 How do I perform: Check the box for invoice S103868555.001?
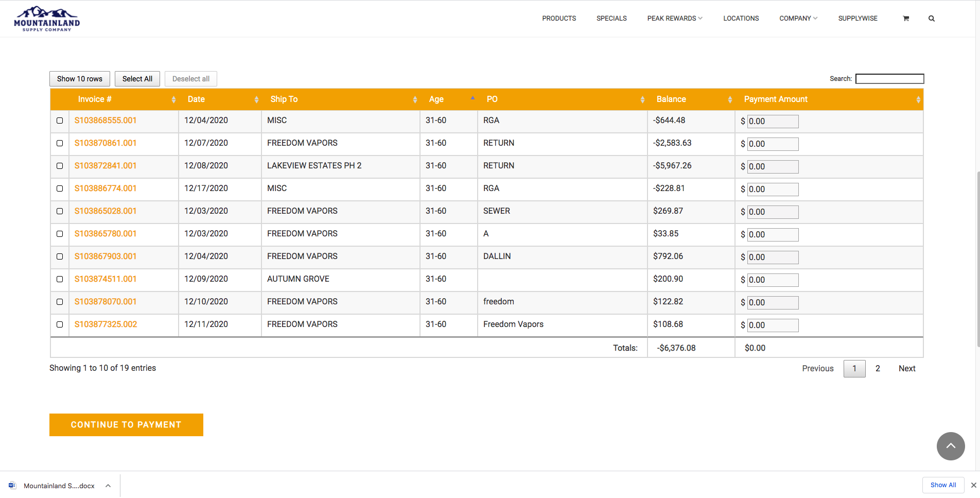pos(60,121)
